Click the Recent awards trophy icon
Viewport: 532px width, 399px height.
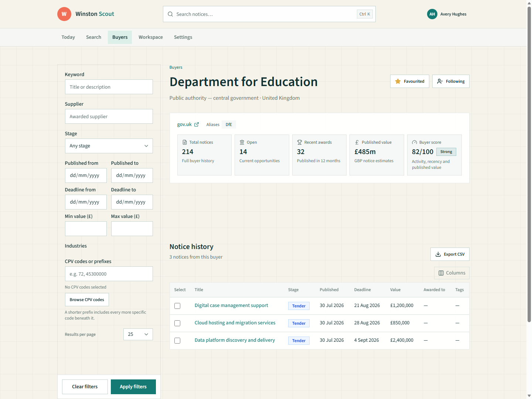300,142
